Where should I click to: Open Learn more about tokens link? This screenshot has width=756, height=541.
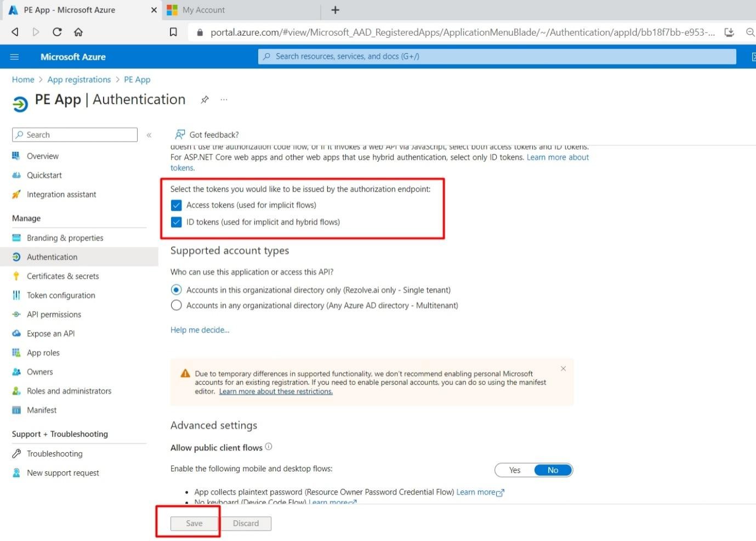click(x=558, y=157)
